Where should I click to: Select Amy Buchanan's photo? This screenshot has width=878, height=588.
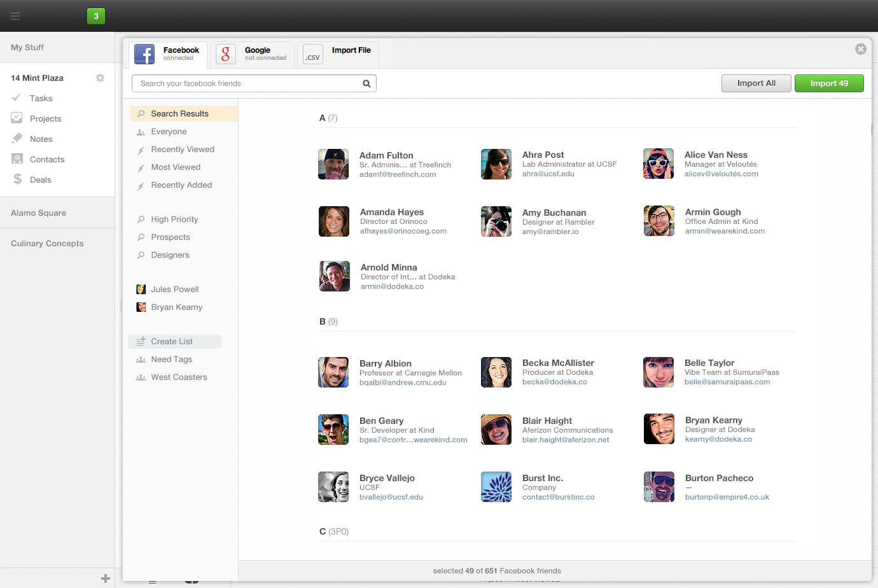(496, 221)
